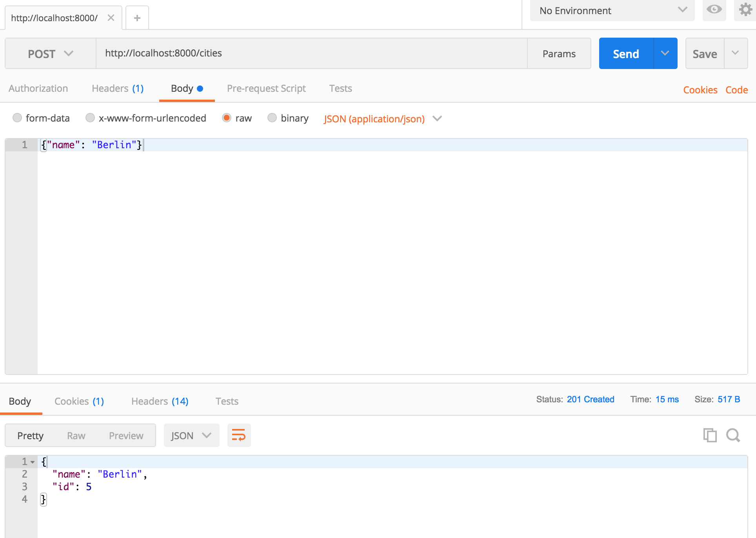Open search in response magnifier icon
Screen dimensions: 756x538
733,435
